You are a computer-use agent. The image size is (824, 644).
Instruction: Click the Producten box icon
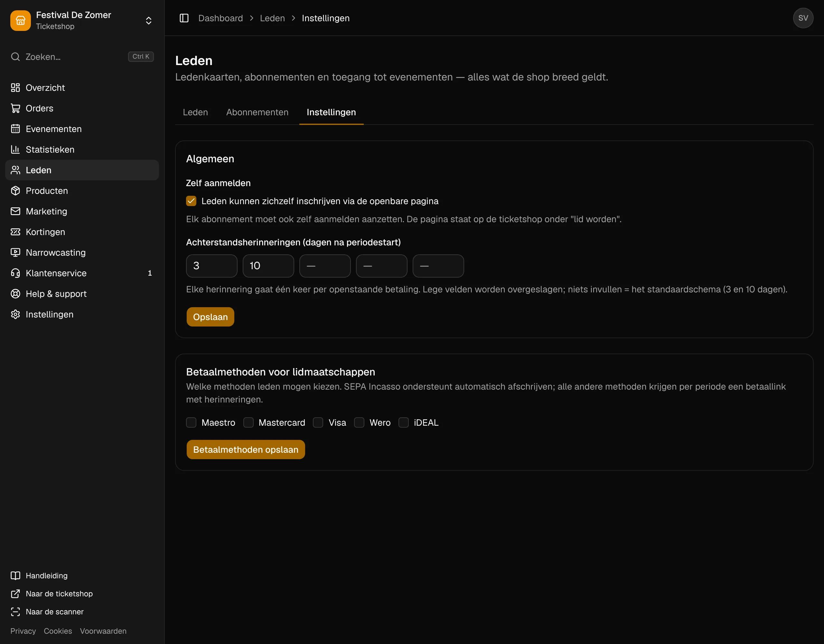point(15,191)
